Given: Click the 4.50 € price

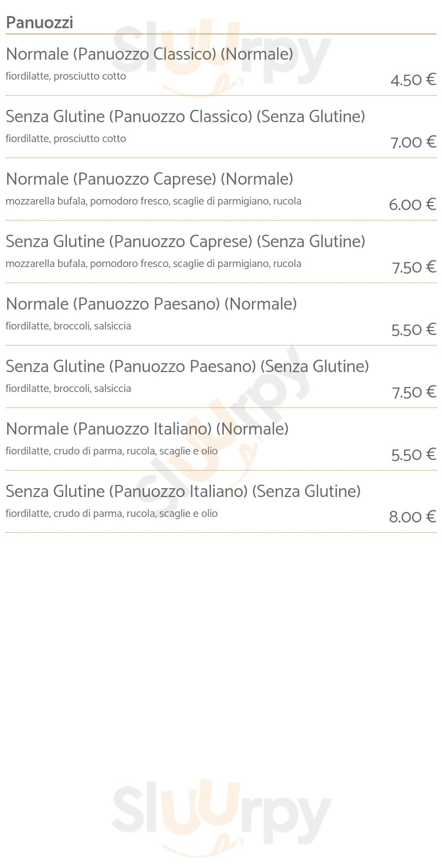Looking at the screenshot, I should [413, 80].
